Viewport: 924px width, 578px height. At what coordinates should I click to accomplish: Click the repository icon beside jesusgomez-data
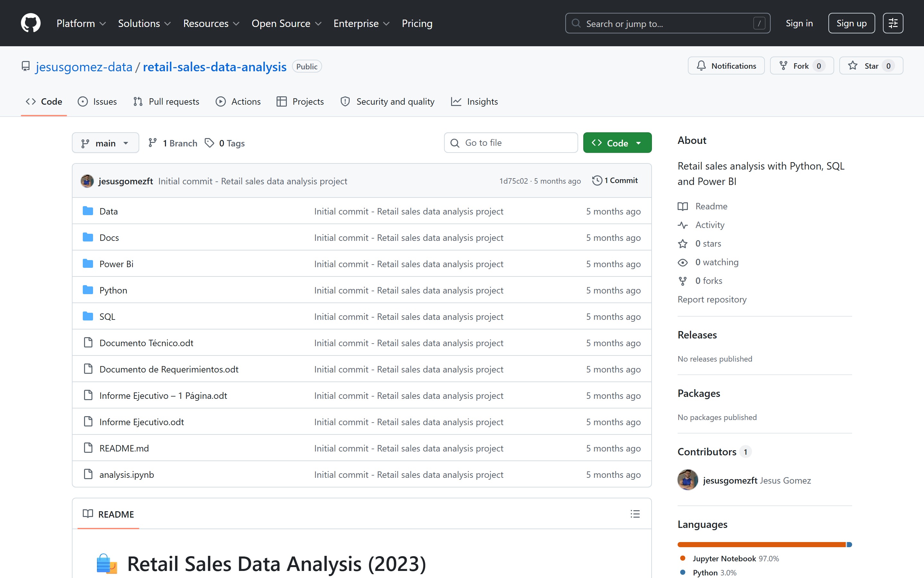26,66
